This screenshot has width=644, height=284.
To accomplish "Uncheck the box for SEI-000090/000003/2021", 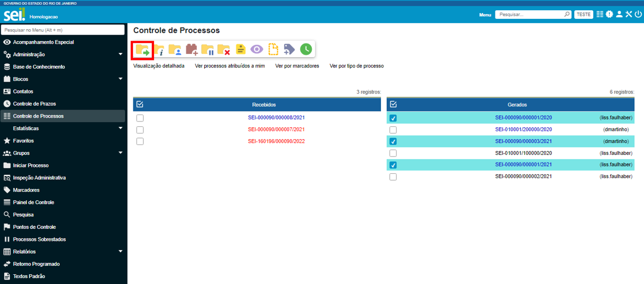I will click(x=393, y=141).
